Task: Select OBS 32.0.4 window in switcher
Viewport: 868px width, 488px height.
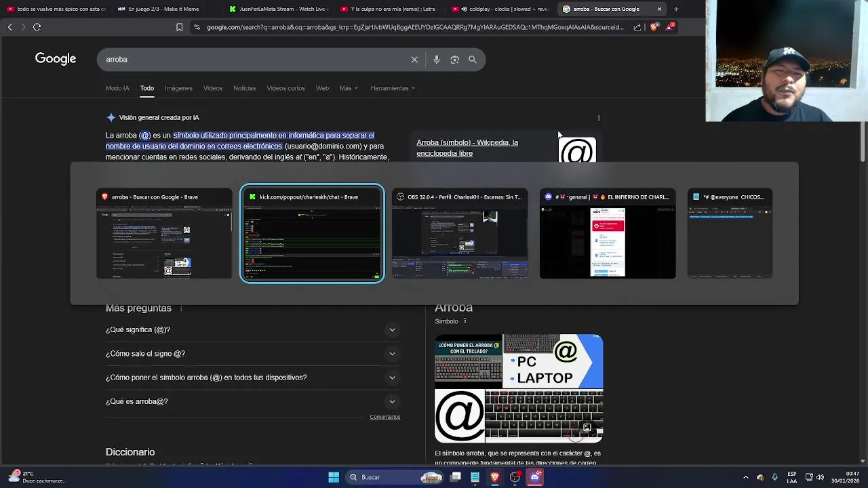Action: (460, 234)
